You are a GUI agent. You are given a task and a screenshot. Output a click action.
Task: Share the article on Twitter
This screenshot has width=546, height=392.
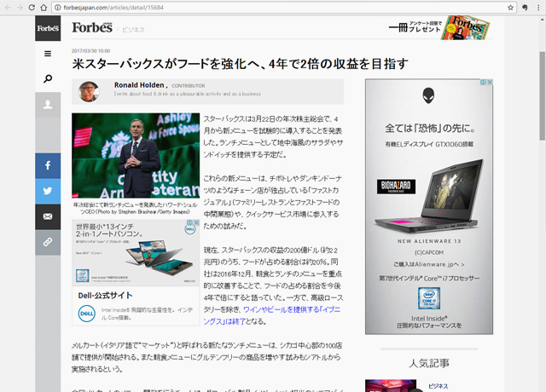[48, 192]
